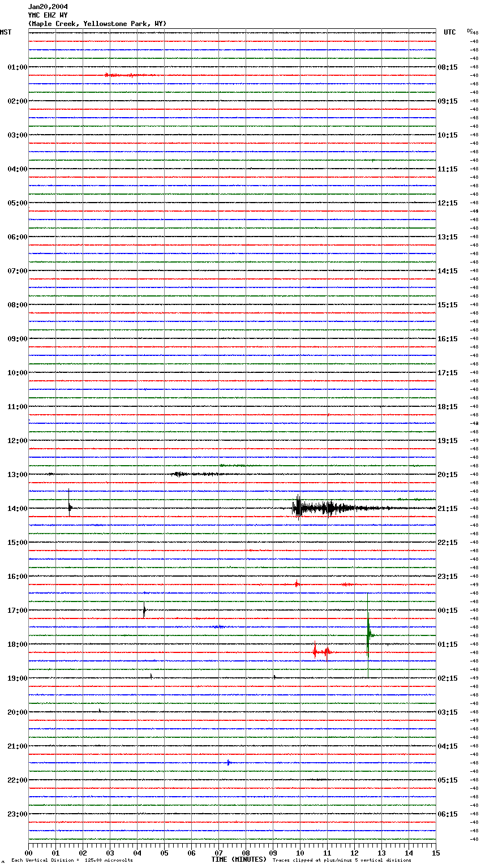Select the 13:00 MST time label
Image resolution: width=481 pixels, height=868 pixels.
18,475
